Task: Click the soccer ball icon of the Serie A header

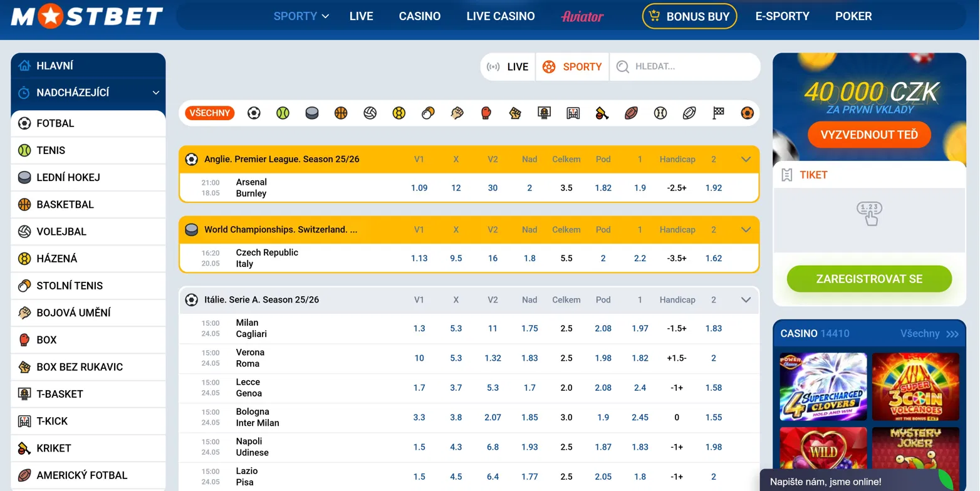Action: point(192,300)
